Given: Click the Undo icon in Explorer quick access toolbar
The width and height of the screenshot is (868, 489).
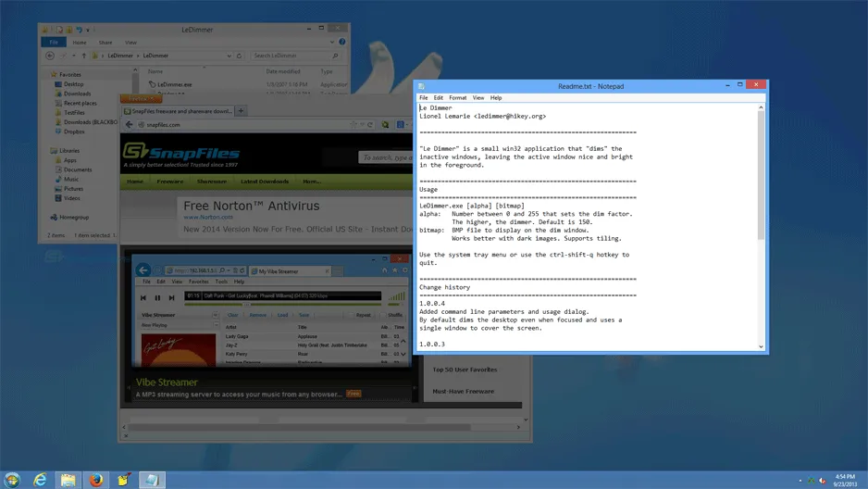Looking at the screenshot, I should tap(80, 30).
